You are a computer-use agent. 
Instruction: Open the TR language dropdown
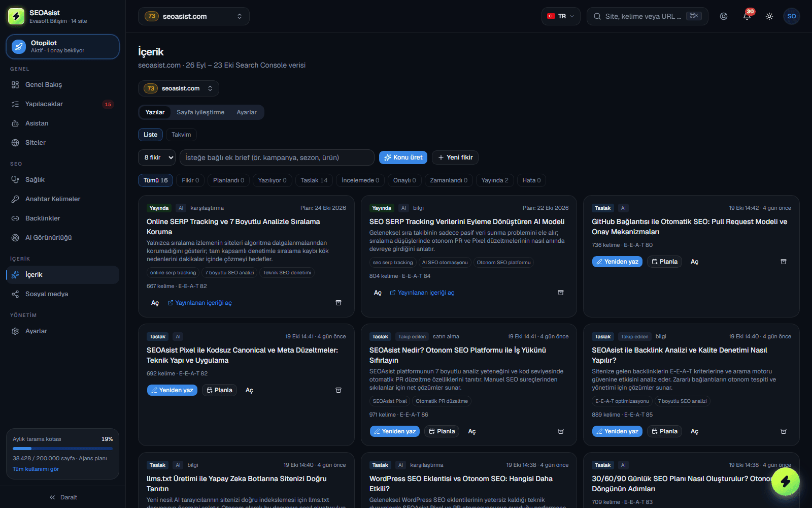tap(561, 16)
